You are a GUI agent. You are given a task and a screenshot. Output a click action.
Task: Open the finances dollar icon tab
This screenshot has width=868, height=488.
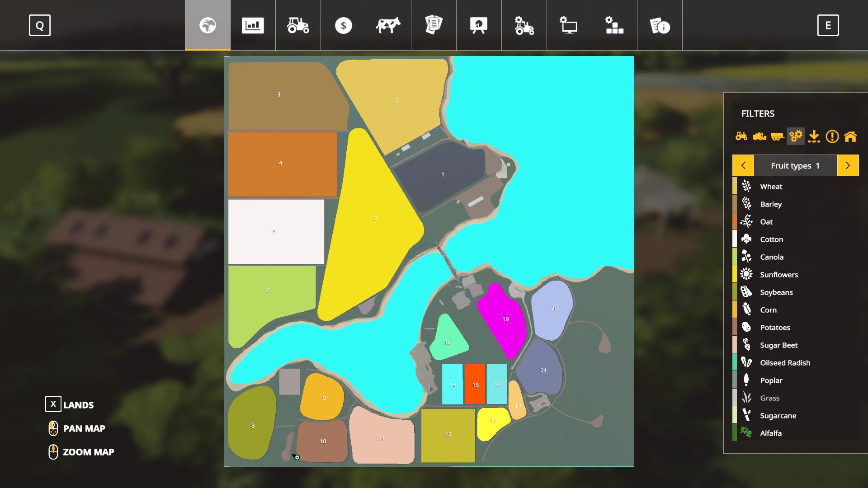343,25
